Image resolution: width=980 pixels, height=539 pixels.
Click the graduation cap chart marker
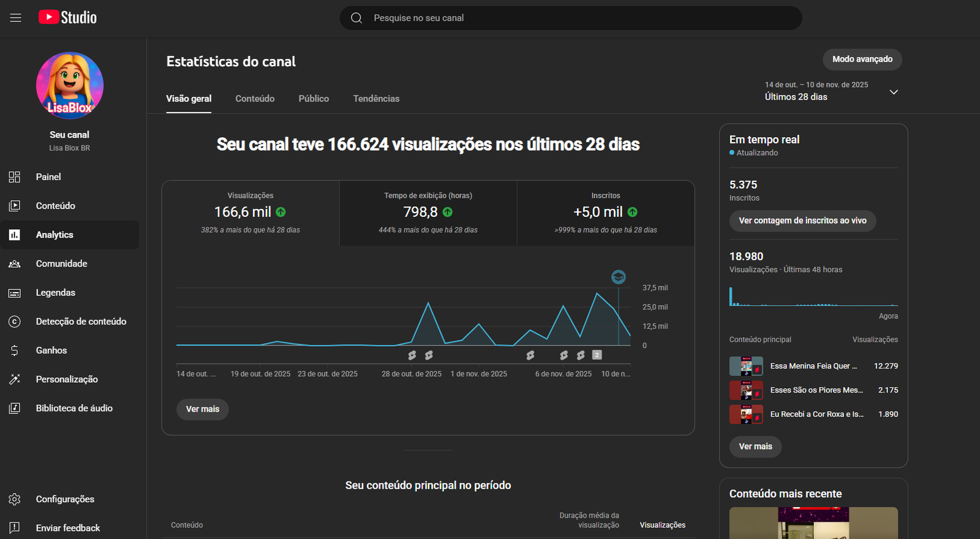tap(619, 277)
